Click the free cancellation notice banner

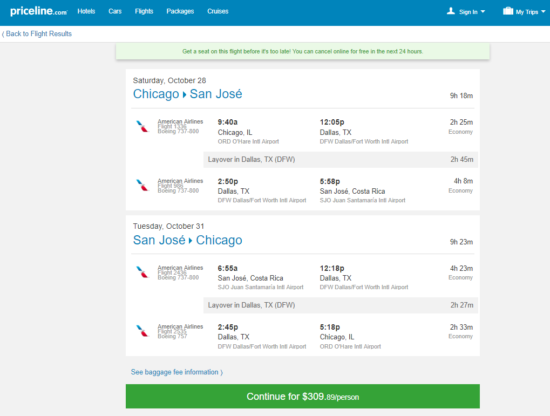click(x=303, y=52)
